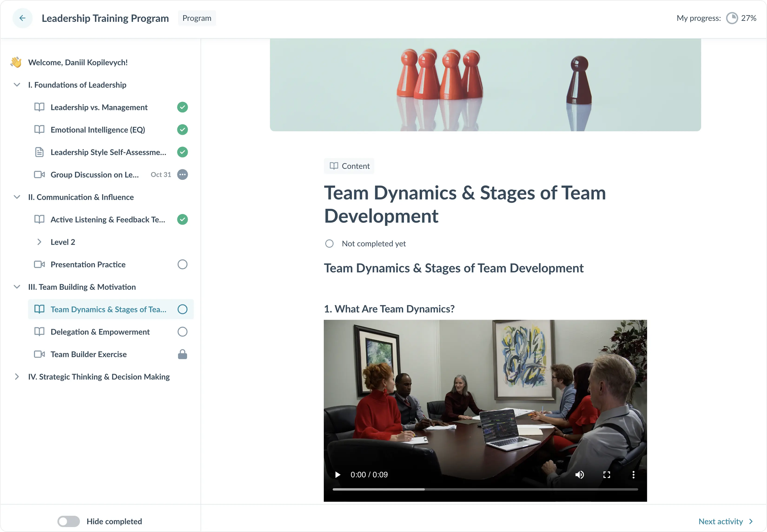Open the Delegation & Empowerment lesson
The width and height of the screenshot is (767, 532).
click(100, 332)
